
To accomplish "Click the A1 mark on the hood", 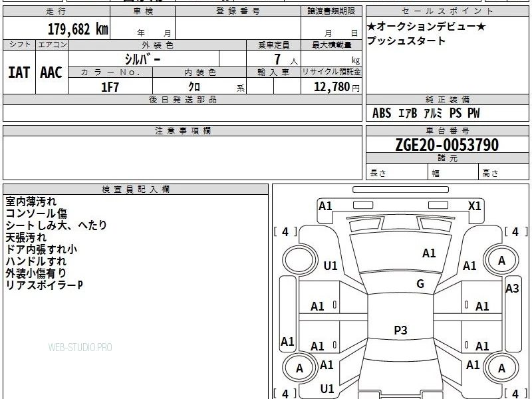I will [429, 253].
